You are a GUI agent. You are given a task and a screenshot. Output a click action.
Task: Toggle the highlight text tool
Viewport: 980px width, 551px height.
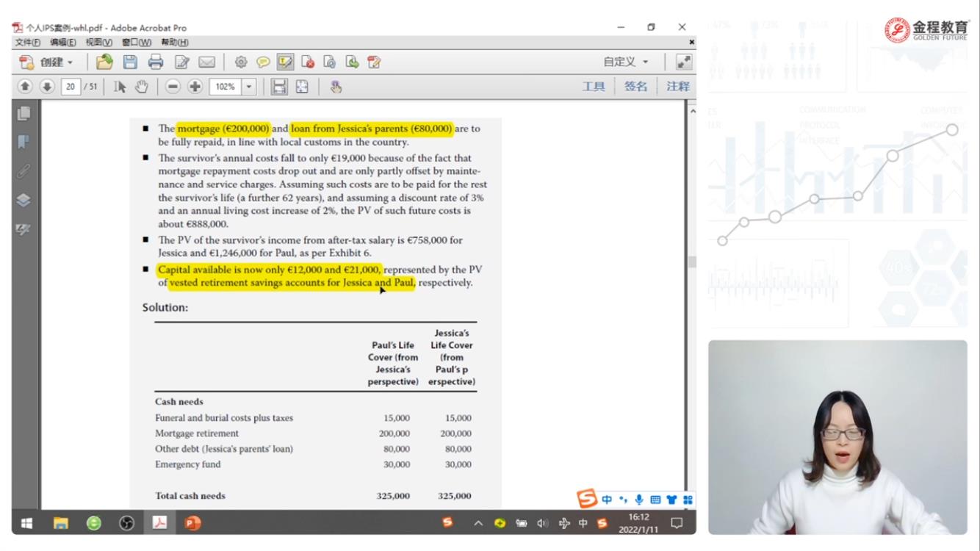point(285,62)
